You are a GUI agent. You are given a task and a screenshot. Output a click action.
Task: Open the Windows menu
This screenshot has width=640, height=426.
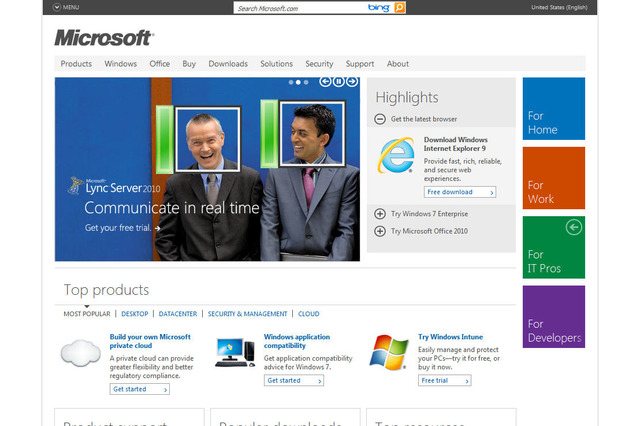click(x=120, y=64)
